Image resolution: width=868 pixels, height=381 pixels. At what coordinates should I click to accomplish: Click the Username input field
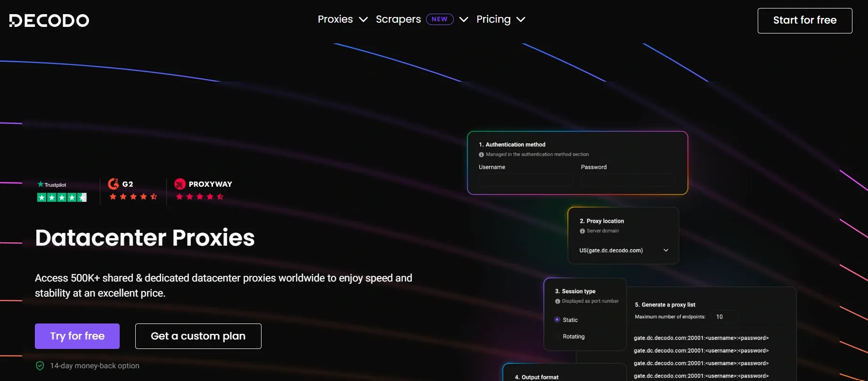point(525,180)
